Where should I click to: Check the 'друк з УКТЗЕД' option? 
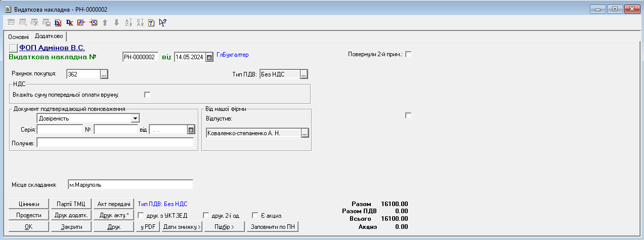tap(141, 215)
